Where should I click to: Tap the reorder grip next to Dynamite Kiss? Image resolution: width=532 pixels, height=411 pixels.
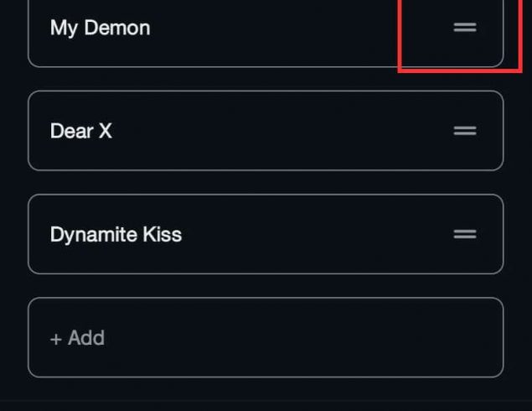(465, 234)
